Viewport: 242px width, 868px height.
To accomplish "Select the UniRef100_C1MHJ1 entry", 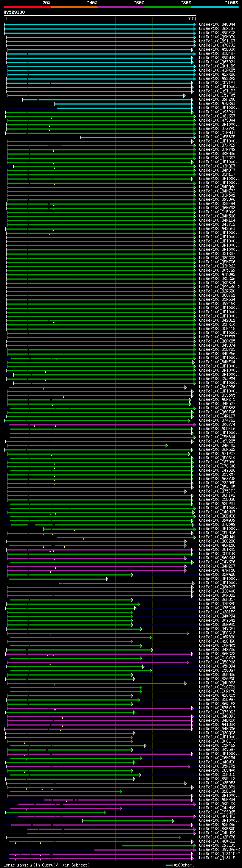I will click(217, 133).
